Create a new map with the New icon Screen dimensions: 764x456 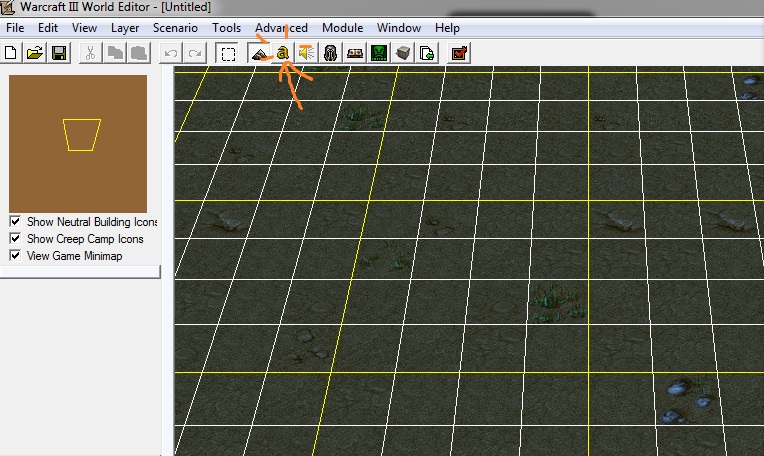pos(11,53)
